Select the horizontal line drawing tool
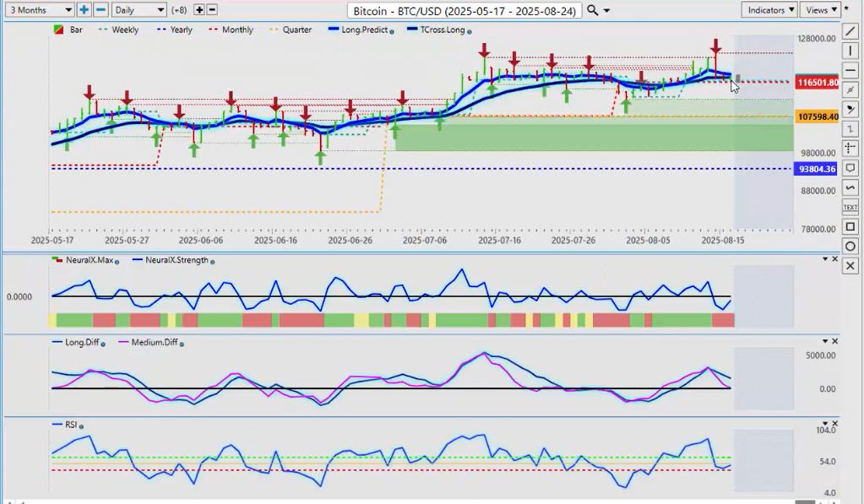This screenshot has height=504, width=864. coord(850,70)
